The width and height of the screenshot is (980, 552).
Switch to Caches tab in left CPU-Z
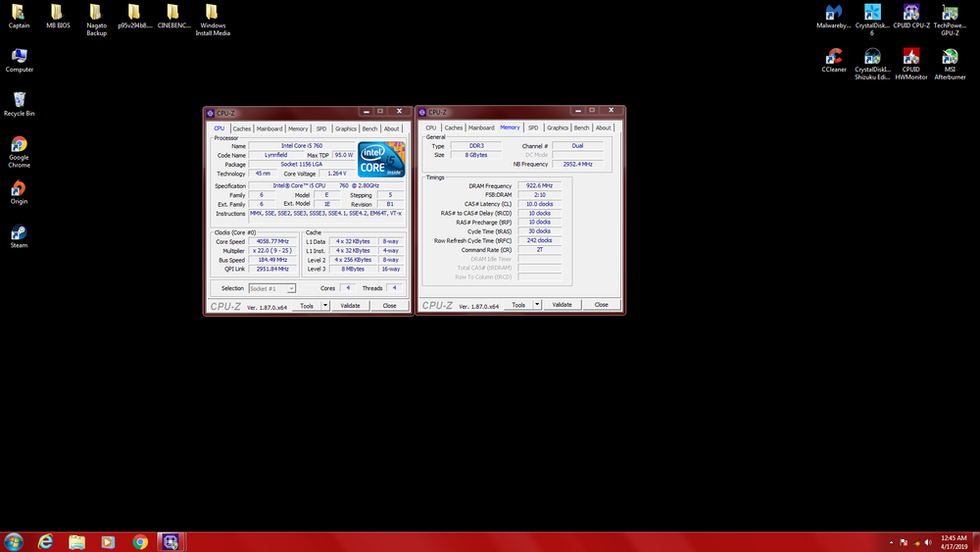click(x=242, y=128)
